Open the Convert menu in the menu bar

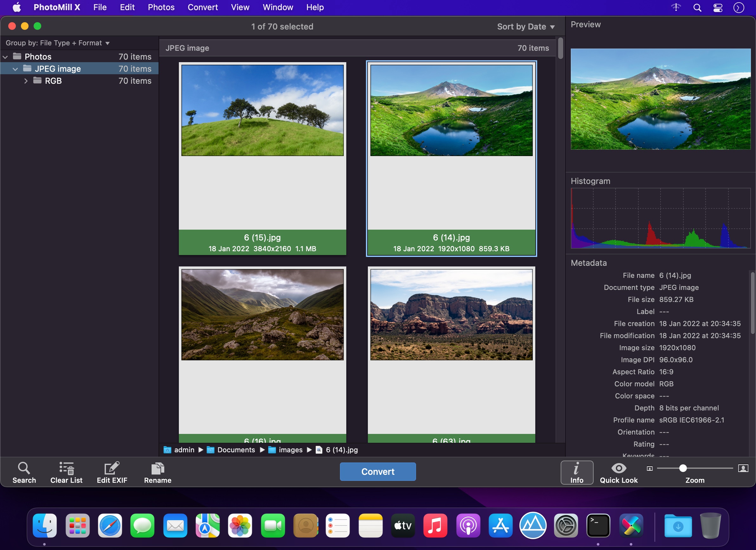tap(203, 7)
